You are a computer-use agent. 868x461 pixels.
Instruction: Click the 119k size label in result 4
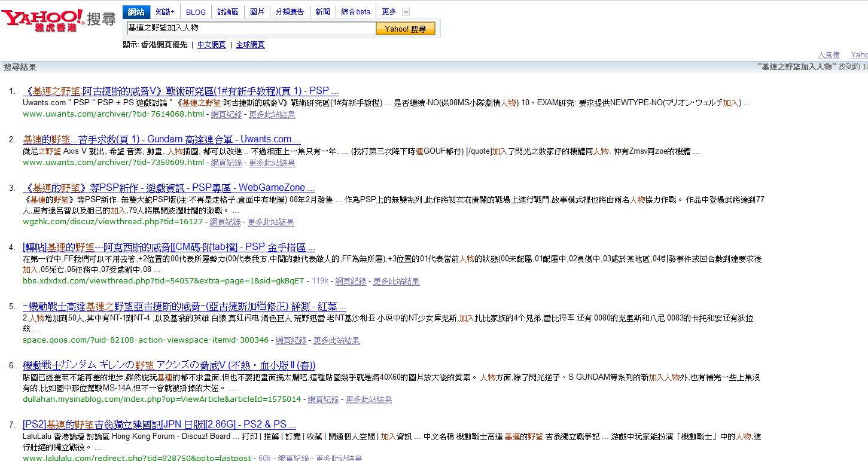click(x=320, y=281)
